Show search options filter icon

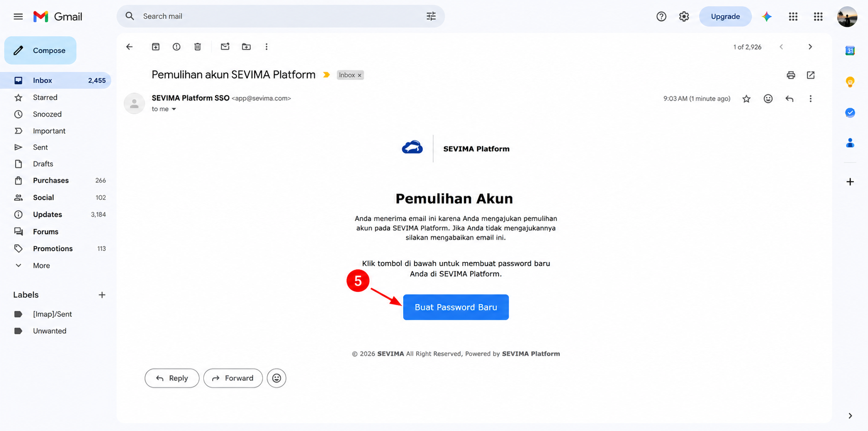coord(431,16)
